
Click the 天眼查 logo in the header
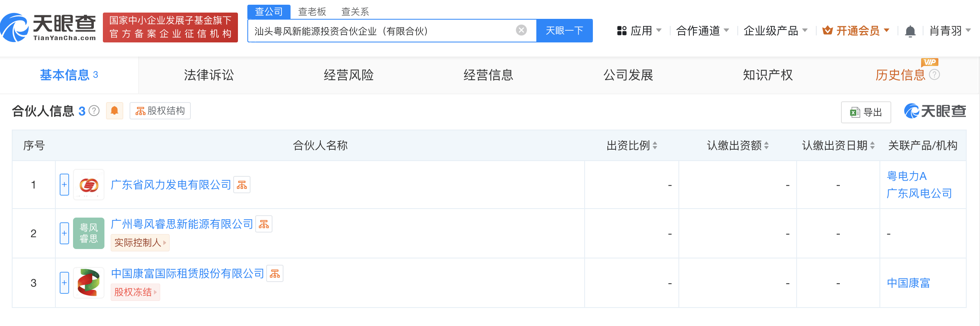(x=48, y=27)
